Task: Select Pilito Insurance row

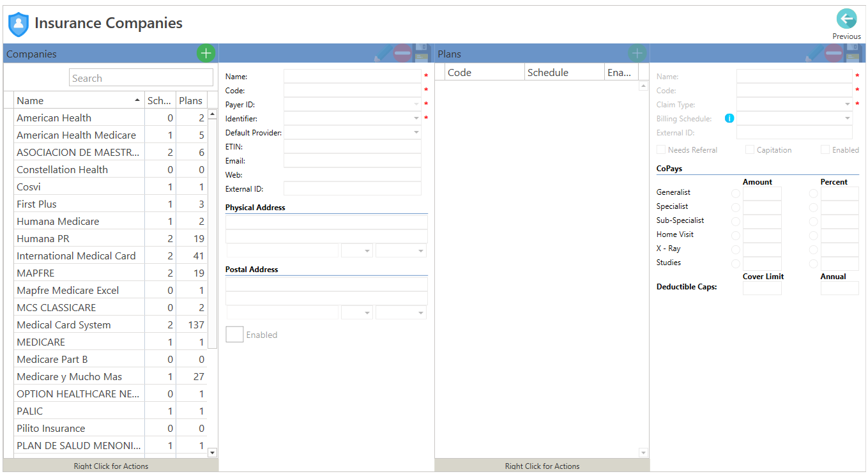Action: (105, 428)
